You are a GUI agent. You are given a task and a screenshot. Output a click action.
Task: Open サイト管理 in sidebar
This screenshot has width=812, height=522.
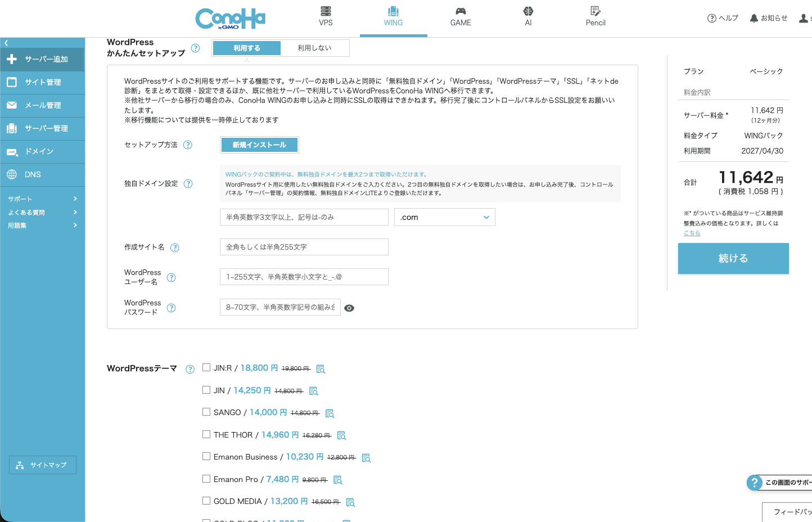(42, 82)
